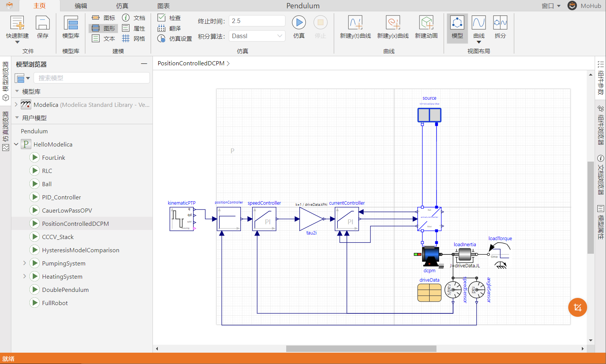Click the horizontal scrollbar of the diagram

[361, 349]
